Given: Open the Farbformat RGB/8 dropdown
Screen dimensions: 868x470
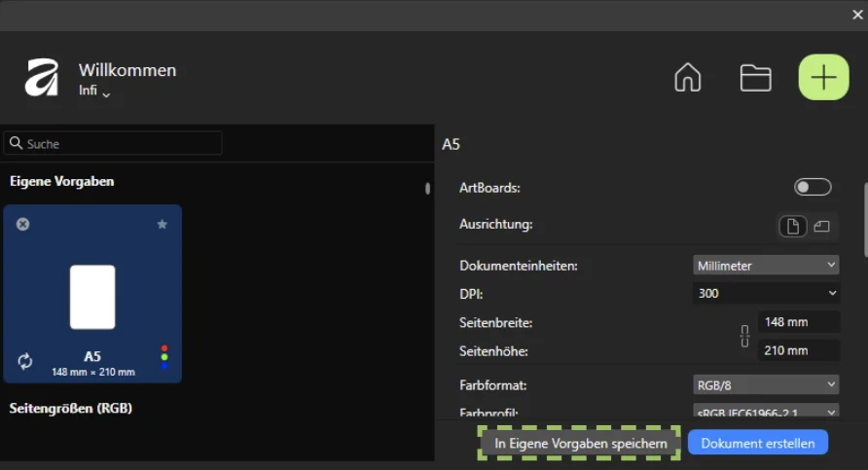Looking at the screenshot, I should click(x=766, y=384).
